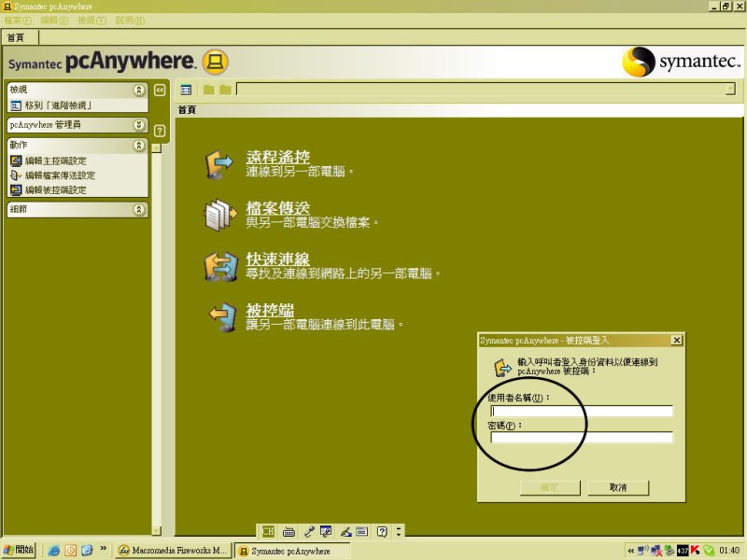Click the 遠程遙控 remote control monitor icon

pos(219,164)
